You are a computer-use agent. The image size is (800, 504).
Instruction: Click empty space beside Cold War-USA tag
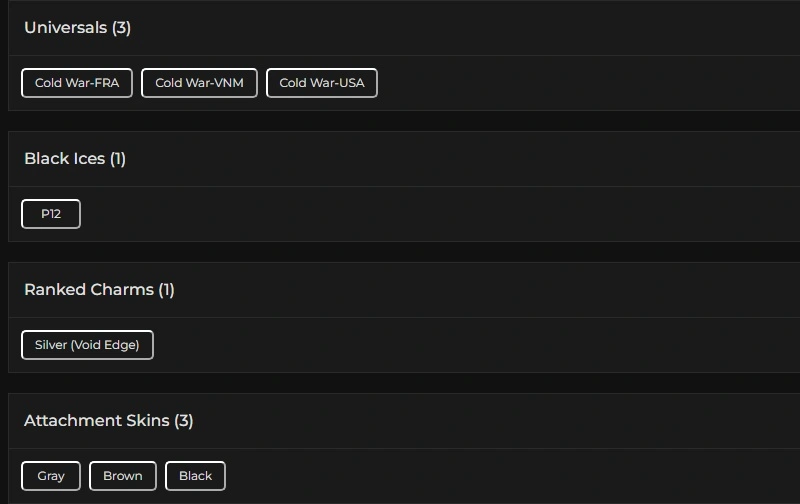560,83
